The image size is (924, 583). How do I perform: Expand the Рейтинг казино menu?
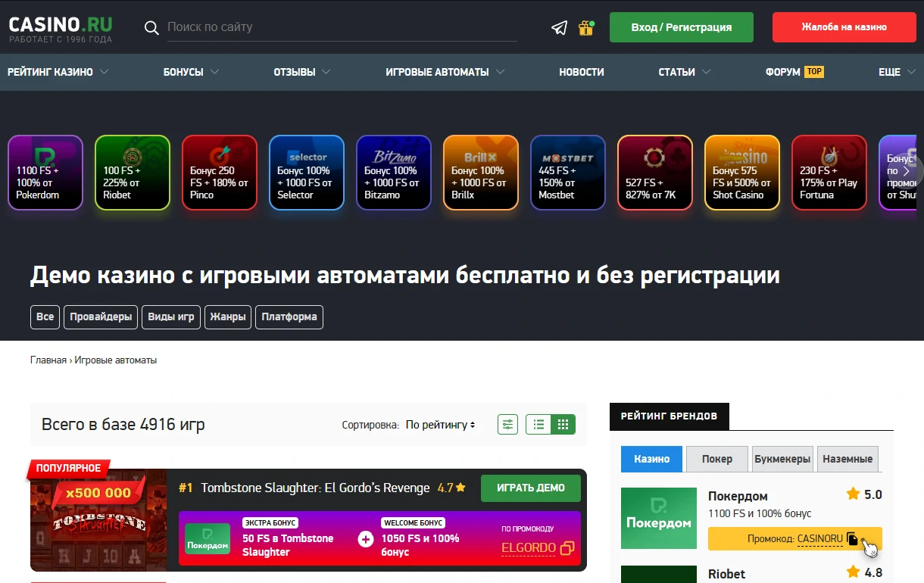(58, 72)
